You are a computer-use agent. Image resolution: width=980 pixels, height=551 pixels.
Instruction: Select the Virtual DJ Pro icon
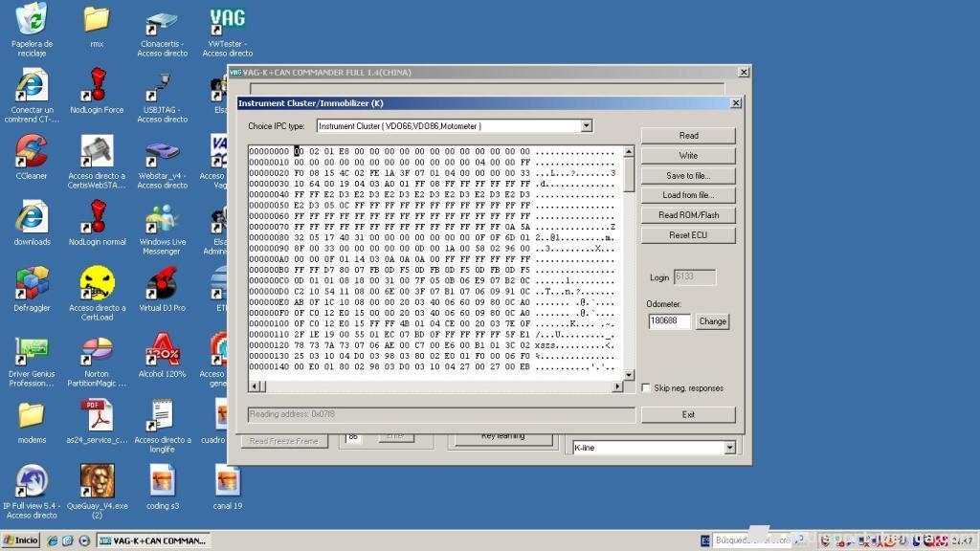tap(162, 283)
